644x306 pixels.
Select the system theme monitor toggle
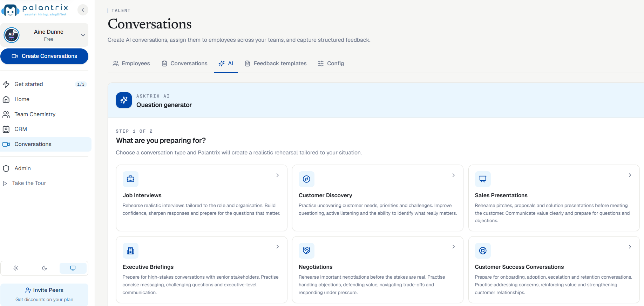pos(73,268)
